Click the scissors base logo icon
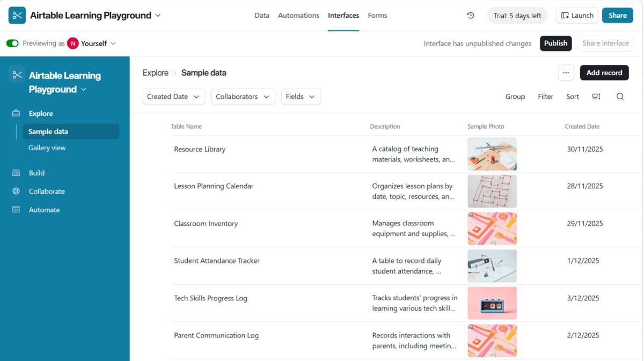644x361 pixels. (17, 16)
